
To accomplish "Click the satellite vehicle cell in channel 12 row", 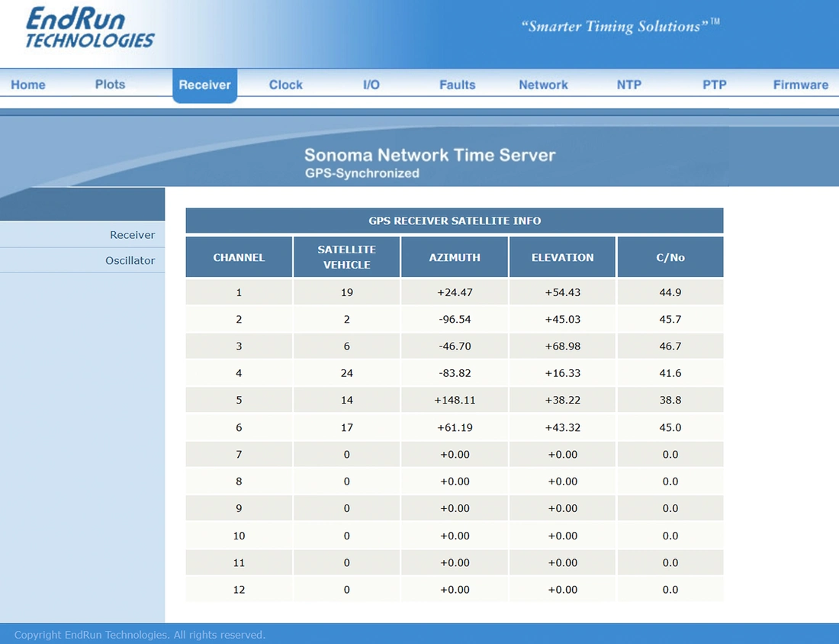I will coord(347,589).
